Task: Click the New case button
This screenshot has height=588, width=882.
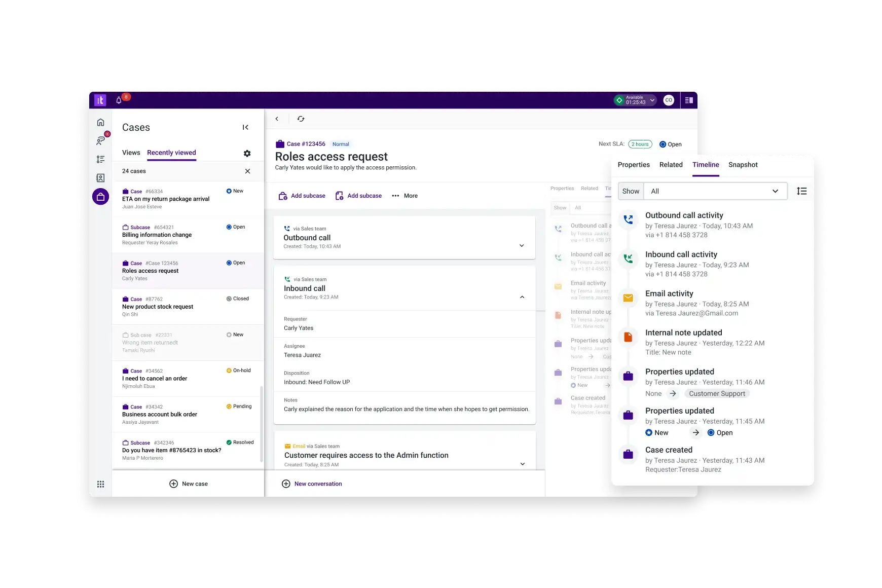Action: point(188,484)
